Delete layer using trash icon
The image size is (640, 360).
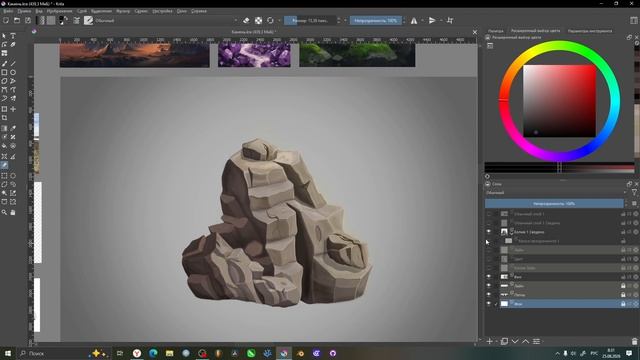click(634, 341)
